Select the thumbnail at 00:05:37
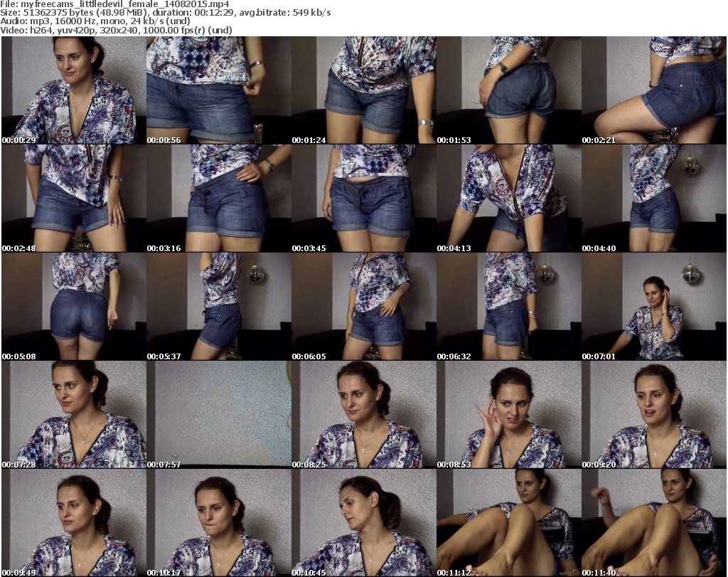This screenshot has height=577, width=728. tap(219, 307)
